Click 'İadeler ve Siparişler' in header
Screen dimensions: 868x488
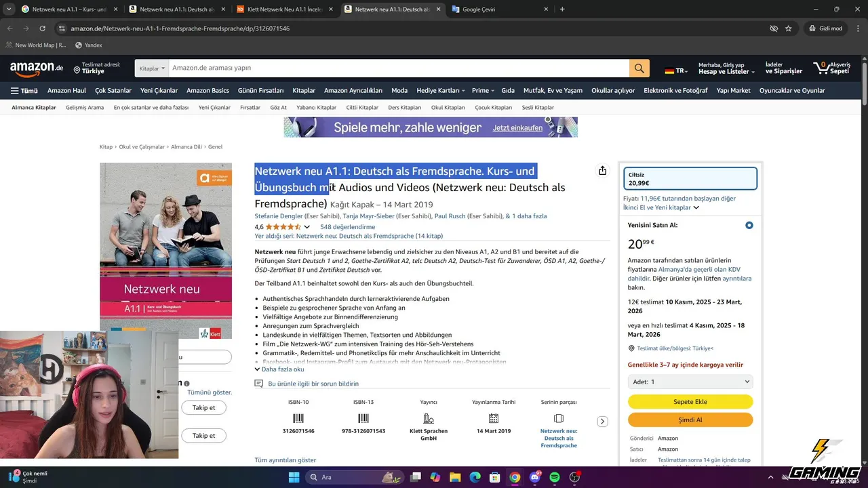point(784,68)
